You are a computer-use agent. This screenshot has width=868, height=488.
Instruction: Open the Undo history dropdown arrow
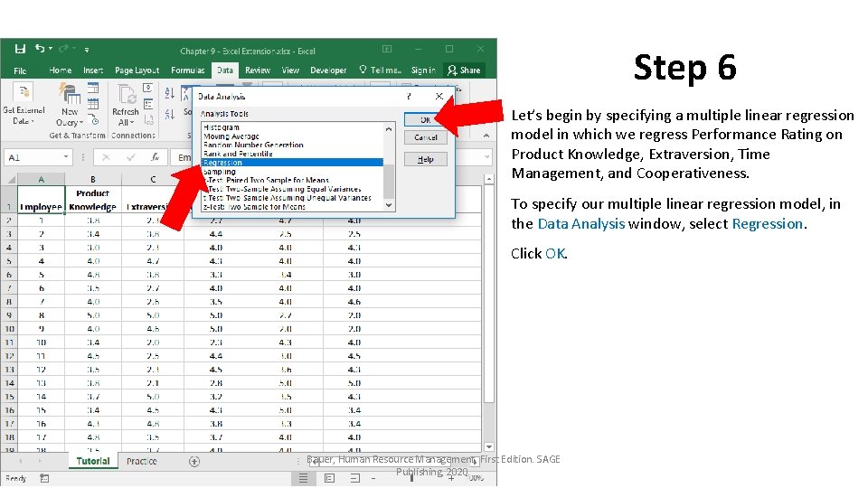[51, 49]
